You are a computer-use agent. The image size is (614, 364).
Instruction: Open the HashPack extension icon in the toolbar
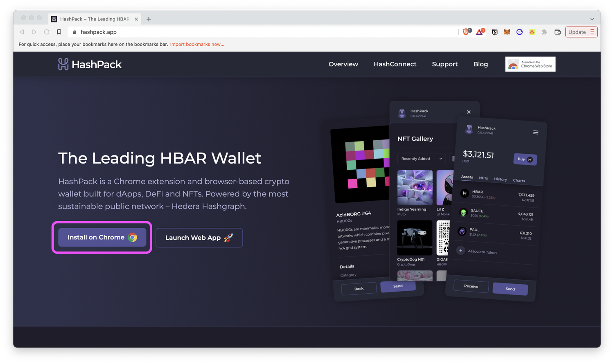pos(532,32)
